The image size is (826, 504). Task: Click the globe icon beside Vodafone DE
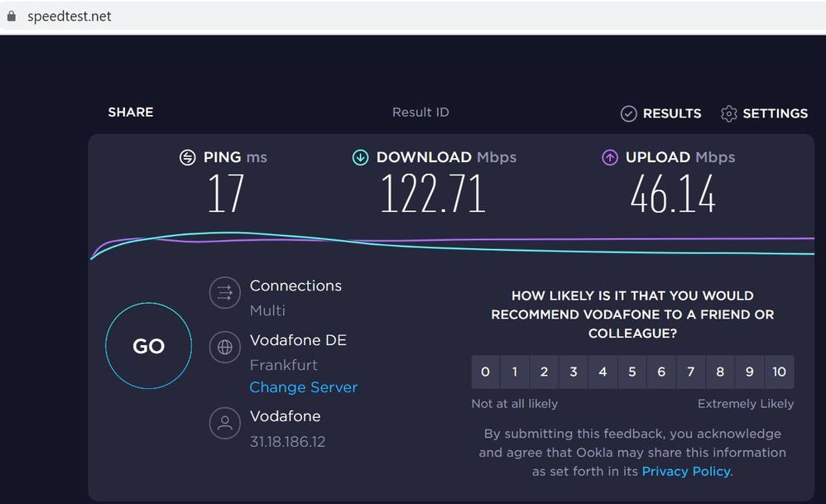point(225,347)
